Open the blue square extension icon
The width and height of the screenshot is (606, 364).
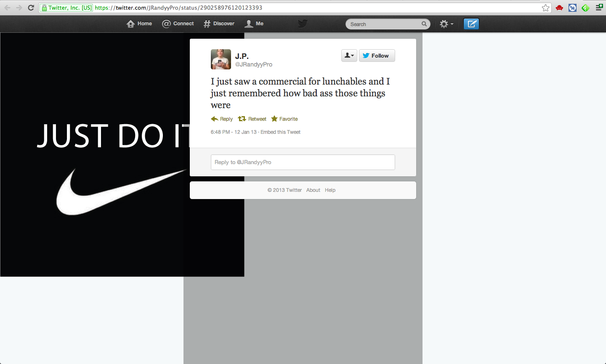[x=572, y=8]
